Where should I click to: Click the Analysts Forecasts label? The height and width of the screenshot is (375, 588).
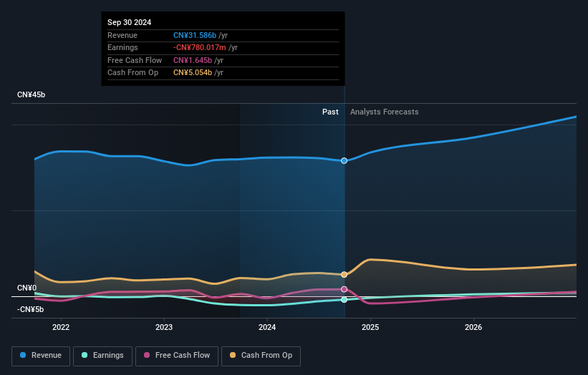pyautogui.click(x=385, y=112)
